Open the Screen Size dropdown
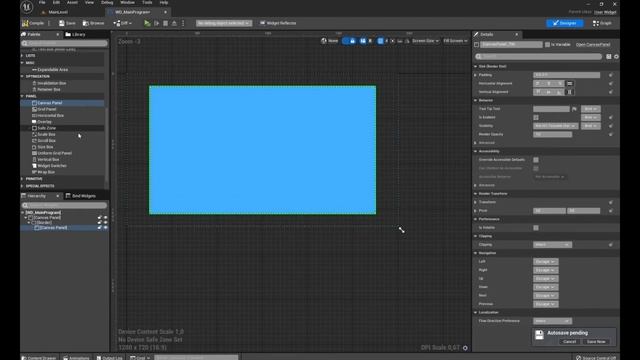This screenshot has height=360, width=640. point(425,41)
